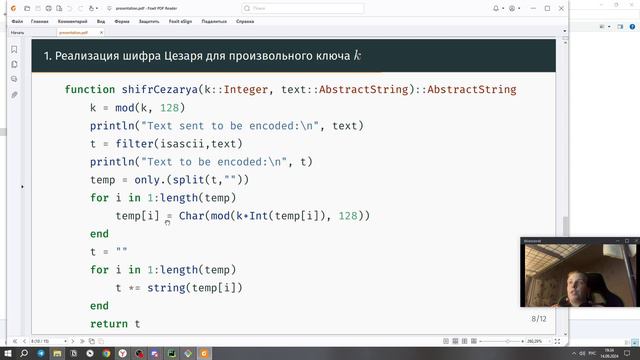Open the Вид tab
The height and width of the screenshot is (360, 640).
tap(101, 21)
